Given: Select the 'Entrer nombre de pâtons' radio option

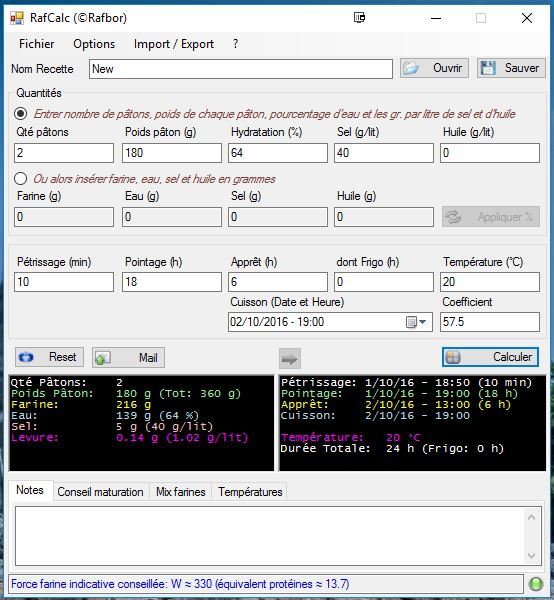Looking at the screenshot, I should tap(20, 114).
